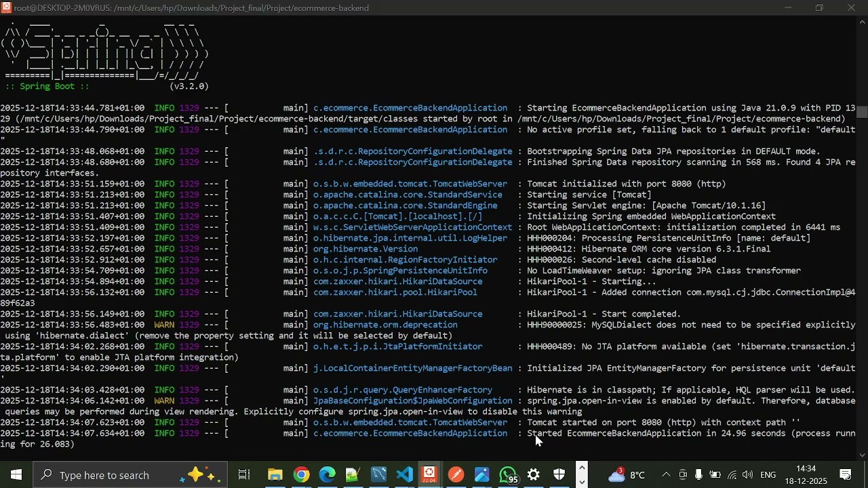Image resolution: width=868 pixels, height=488 pixels.
Task: Click the scrollbar down arrow in terminal
Action: pyautogui.click(x=862, y=455)
